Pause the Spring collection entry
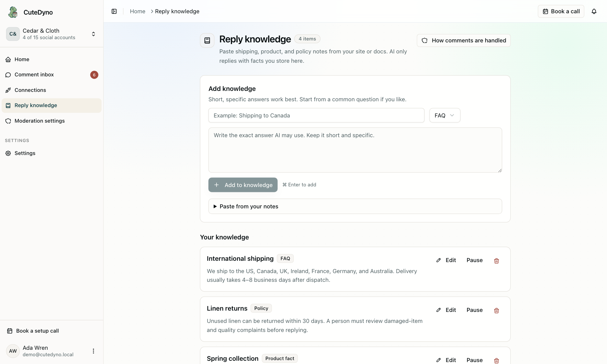 [475, 360]
